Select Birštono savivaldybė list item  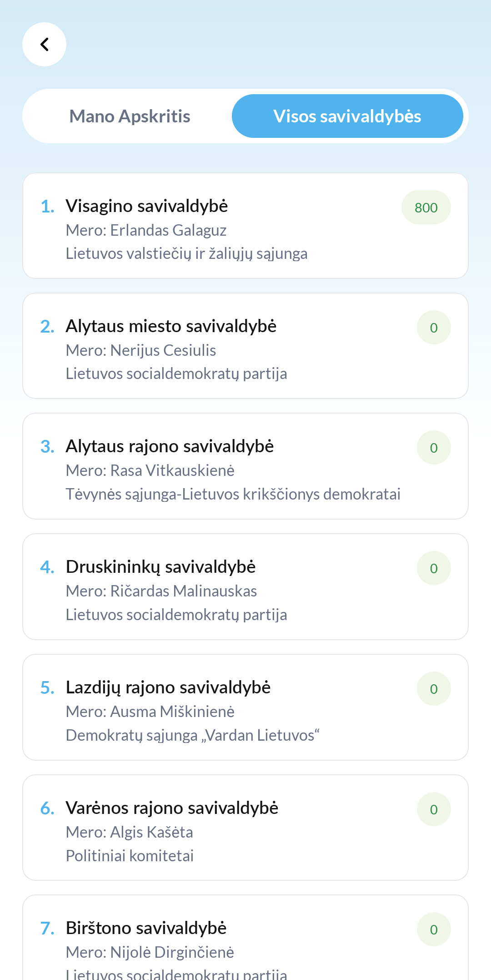coord(146,928)
